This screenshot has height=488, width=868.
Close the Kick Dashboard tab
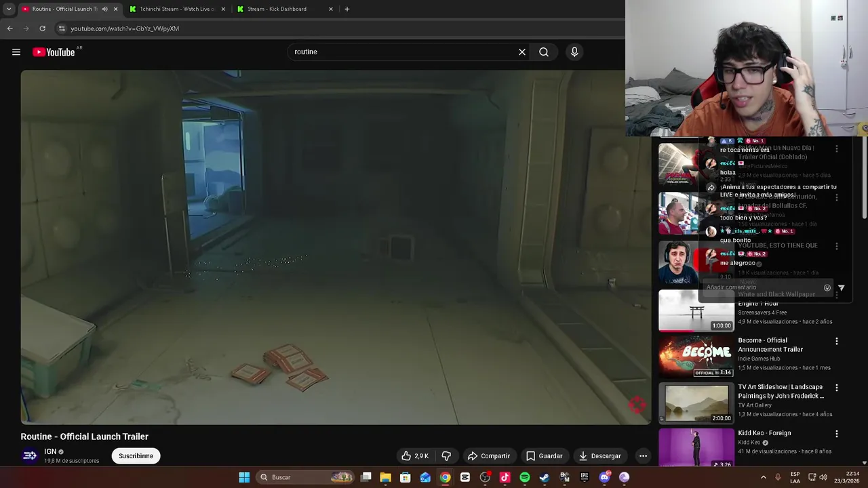331,9
